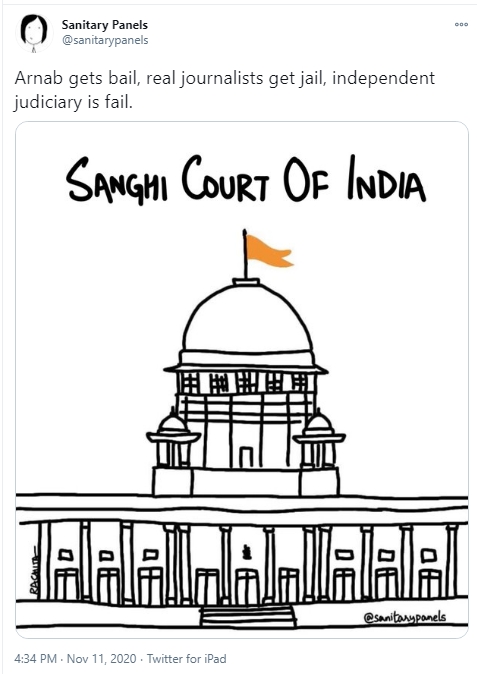The image size is (477, 674).
Task: Click the Rachita signature on cartoon's left edge
Action: click(34, 571)
